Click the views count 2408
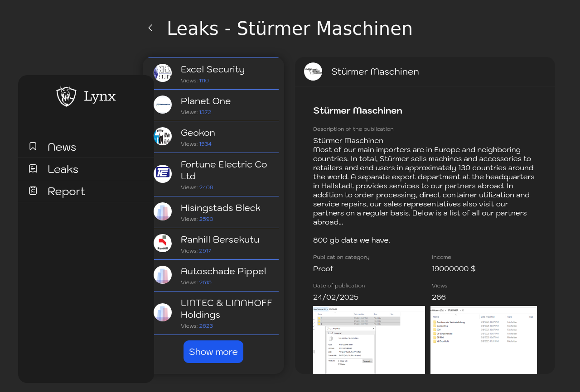Viewport: 580px width, 392px height. coord(206,187)
